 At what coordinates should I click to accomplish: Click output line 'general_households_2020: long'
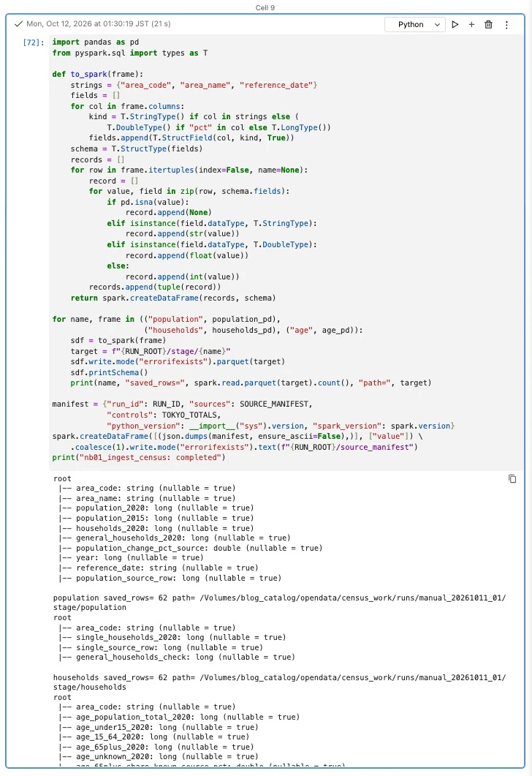(175, 538)
